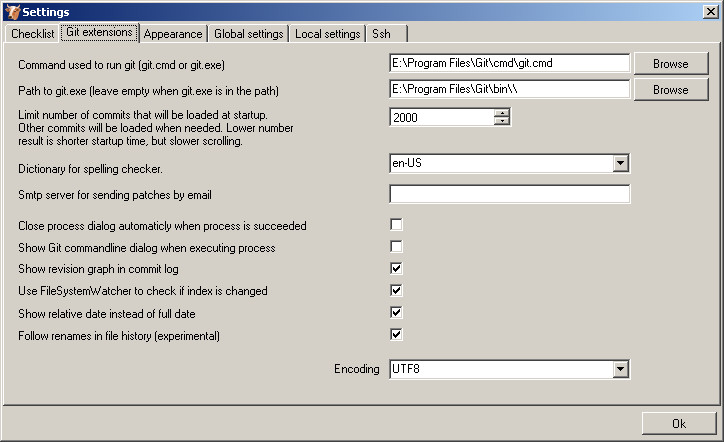
Task: Browse for the git.cmd command path
Action: point(670,63)
